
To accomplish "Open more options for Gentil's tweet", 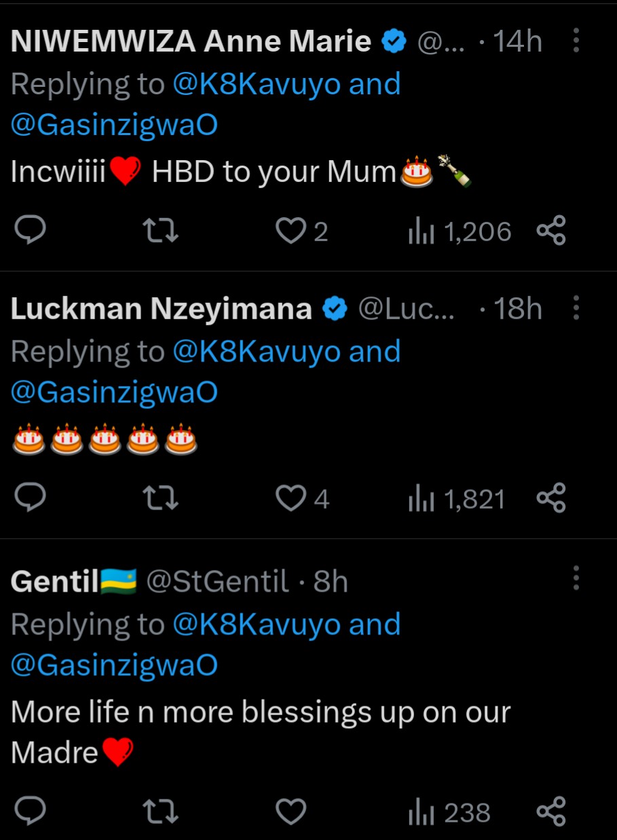I will tap(576, 579).
